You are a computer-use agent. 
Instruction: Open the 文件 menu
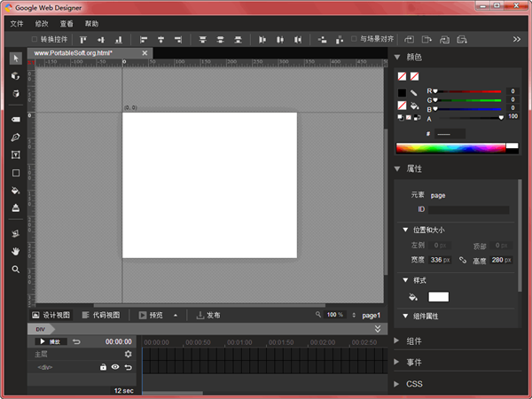point(17,23)
